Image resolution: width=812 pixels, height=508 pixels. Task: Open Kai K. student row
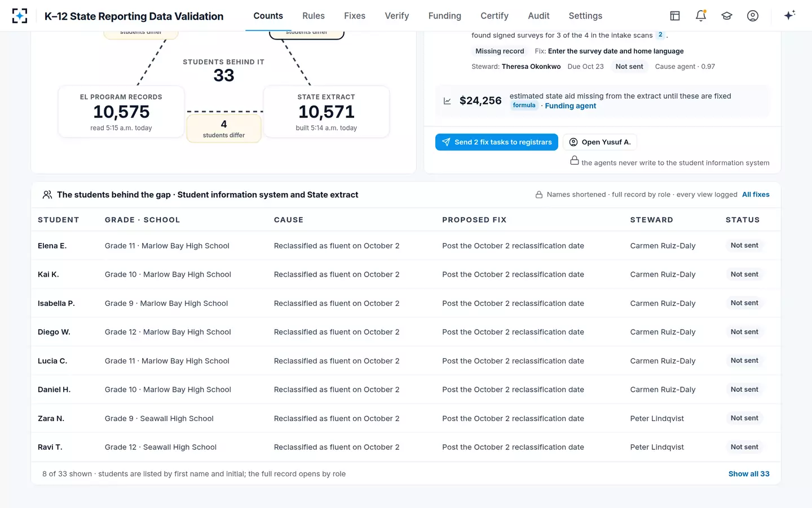click(x=406, y=274)
